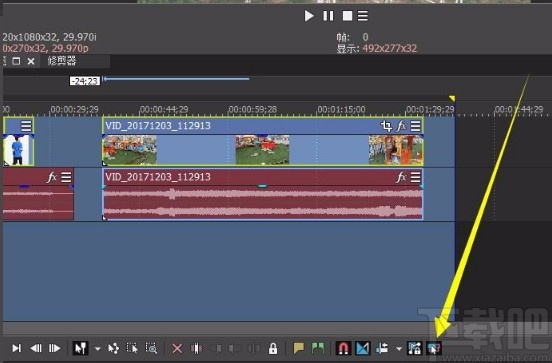Stop the preview playback
The image size is (552, 363).
click(x=347, y=16)
